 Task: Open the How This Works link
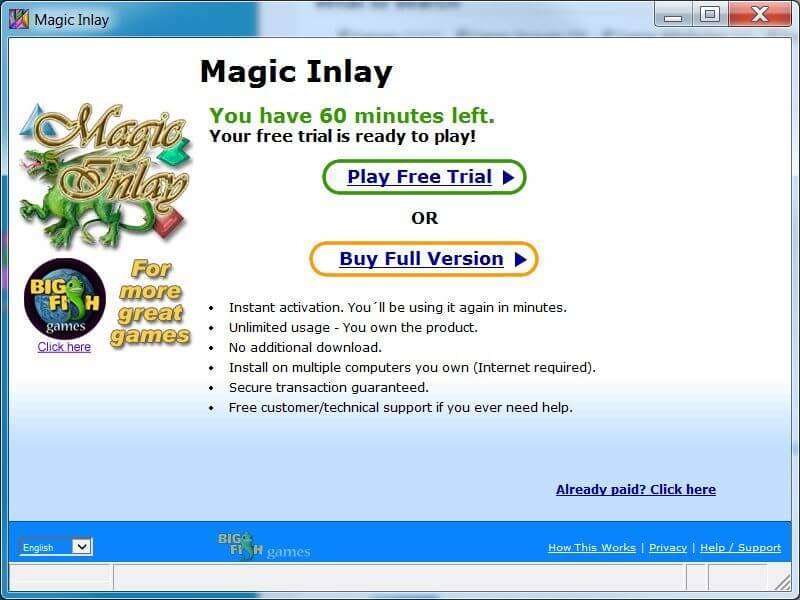coord(592,547)
